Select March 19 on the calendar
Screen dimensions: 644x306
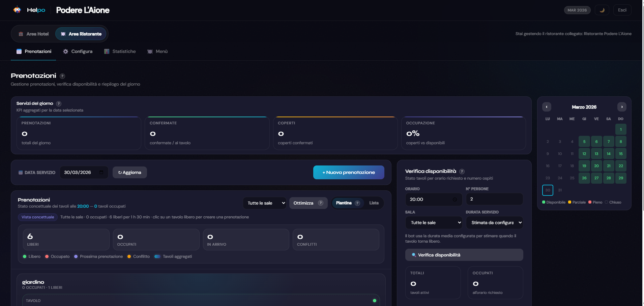pyautogui.click(x=584, y=166)
